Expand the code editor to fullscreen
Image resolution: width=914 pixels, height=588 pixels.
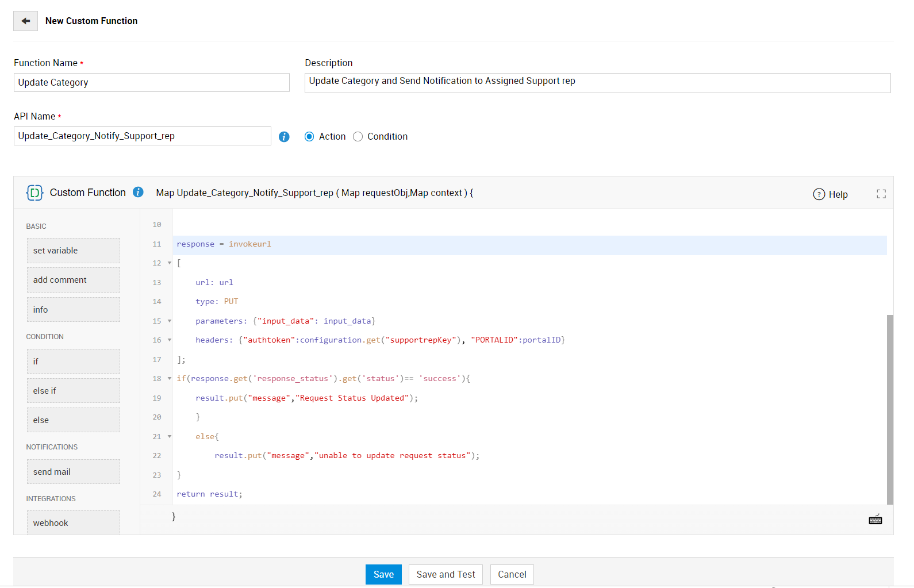(881, 194)
